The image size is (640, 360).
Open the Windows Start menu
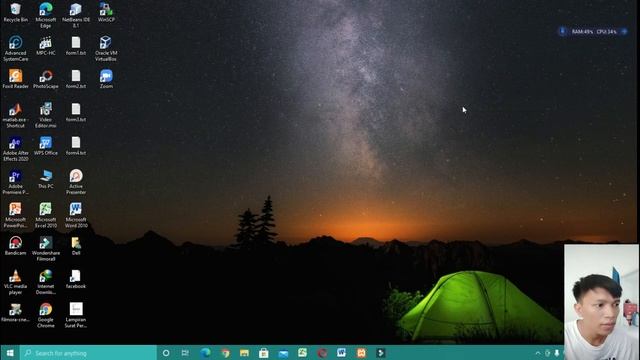(x=10, y=353)
